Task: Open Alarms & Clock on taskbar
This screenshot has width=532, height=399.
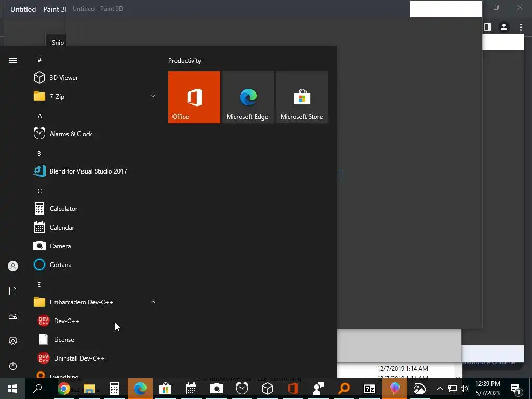Action: [x=242, y=389]
